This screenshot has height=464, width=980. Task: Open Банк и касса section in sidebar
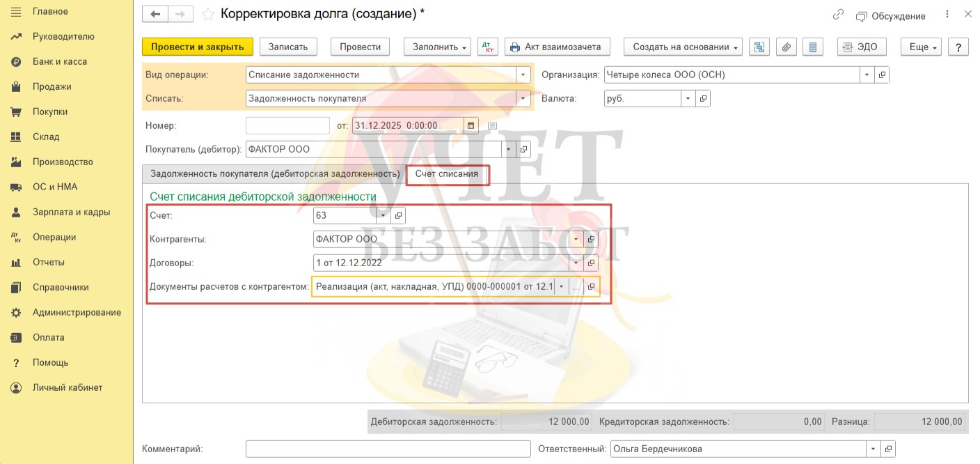[59, 61]
